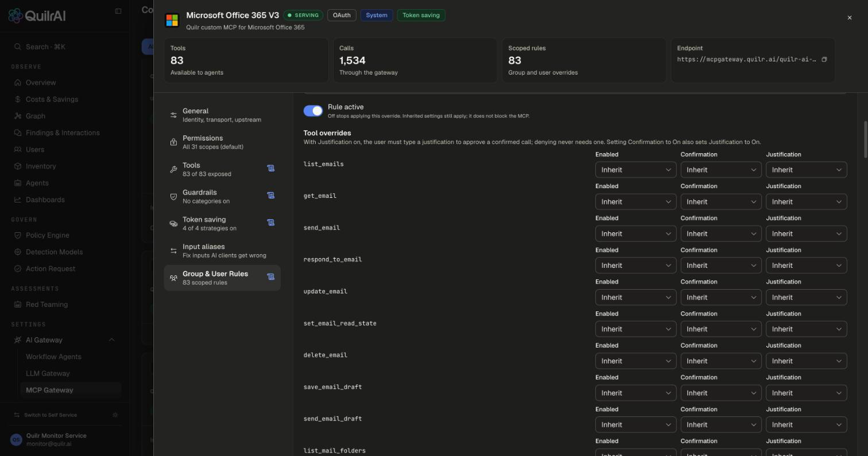Click the Policy Engine shield icon

coord(17,235)
